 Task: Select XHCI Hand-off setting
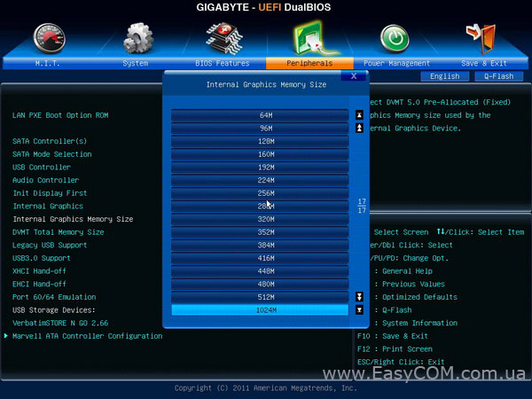coord(39,271)
